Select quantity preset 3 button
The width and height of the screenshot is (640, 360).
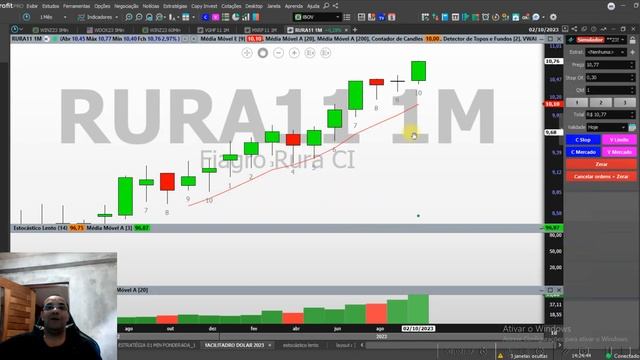coord(624,102)
